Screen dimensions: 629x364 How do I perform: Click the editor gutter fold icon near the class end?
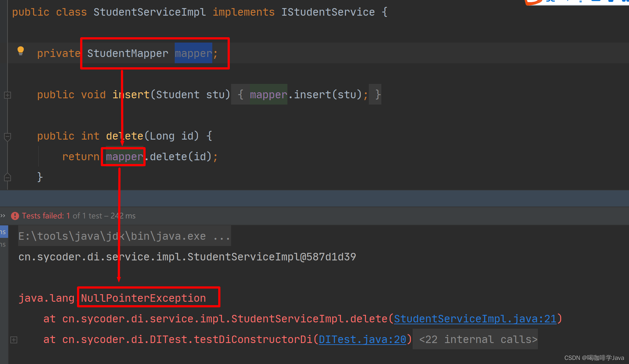tap(7, 177)
